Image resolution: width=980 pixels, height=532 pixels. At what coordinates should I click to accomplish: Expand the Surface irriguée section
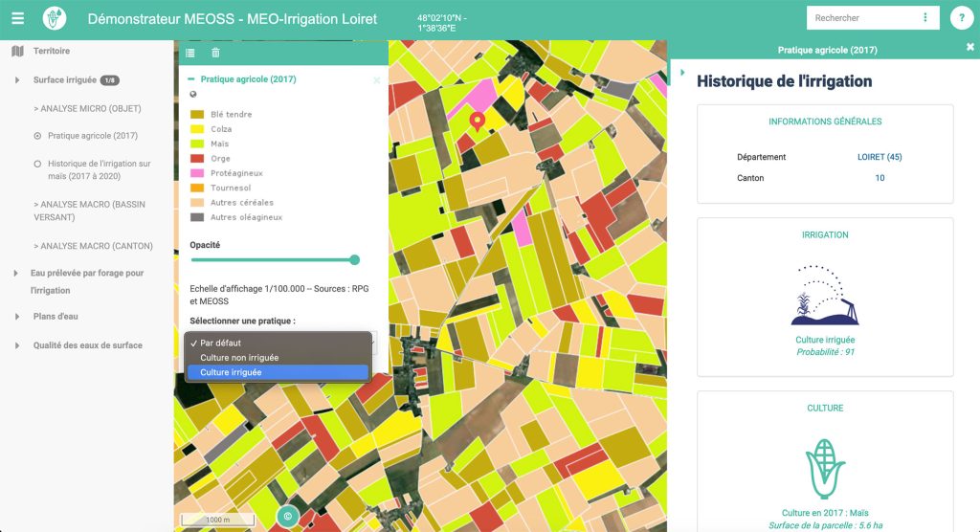tap(17, 80)
